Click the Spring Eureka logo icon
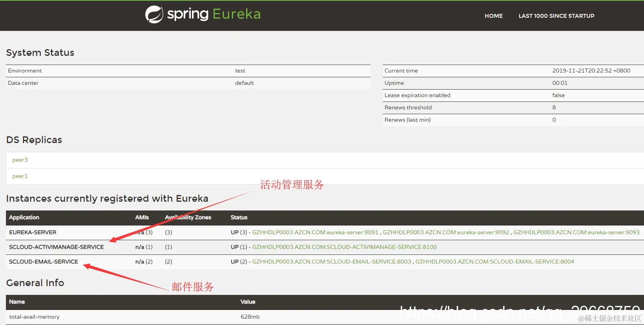This screenshot has width=644, height=325. (154, 15)
